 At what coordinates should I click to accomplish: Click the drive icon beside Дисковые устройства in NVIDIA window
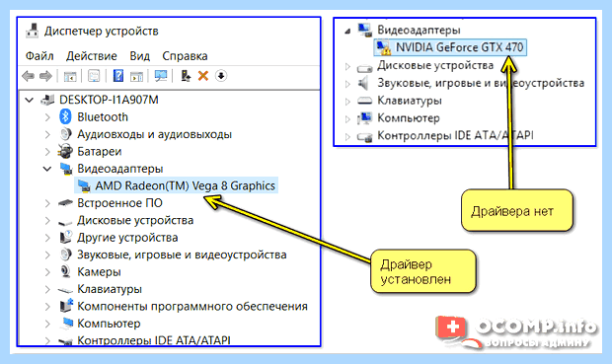[x=364, y=67]
